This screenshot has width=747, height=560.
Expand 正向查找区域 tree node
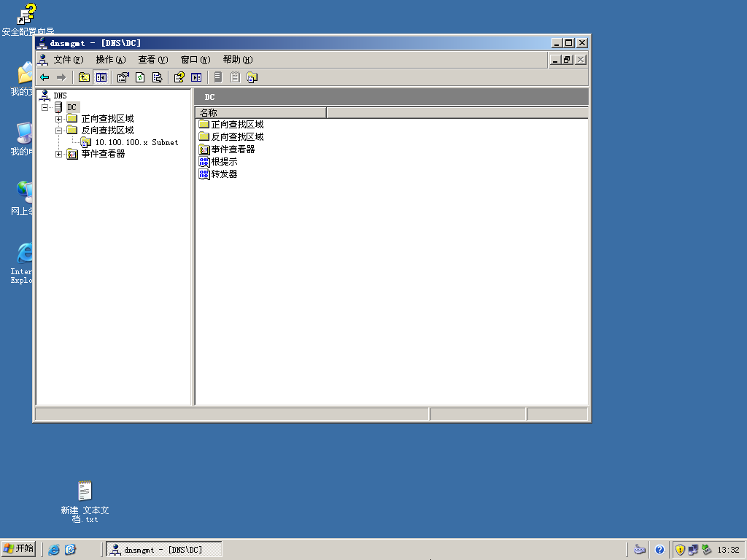(x=58, y=119)
